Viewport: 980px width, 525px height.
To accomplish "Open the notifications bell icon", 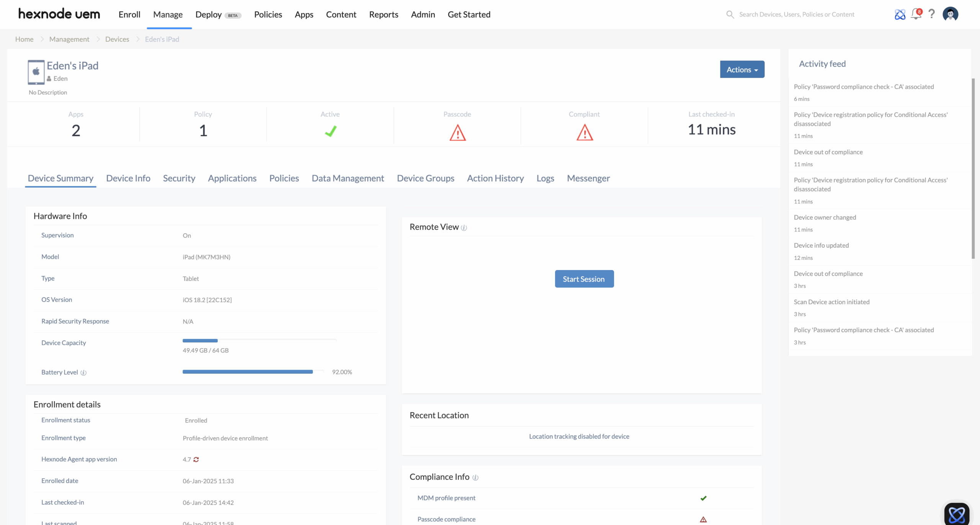I will point(915,14).
